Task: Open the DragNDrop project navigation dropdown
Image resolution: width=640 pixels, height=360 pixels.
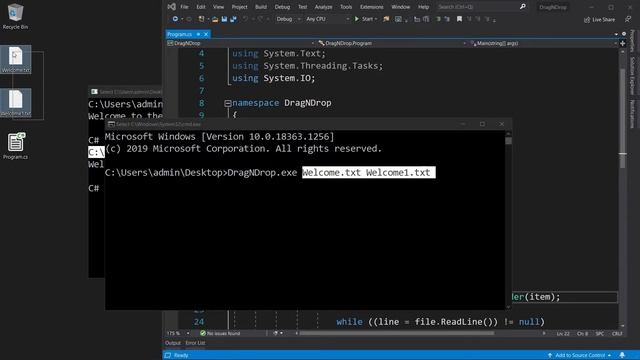Action: point(241,43)
